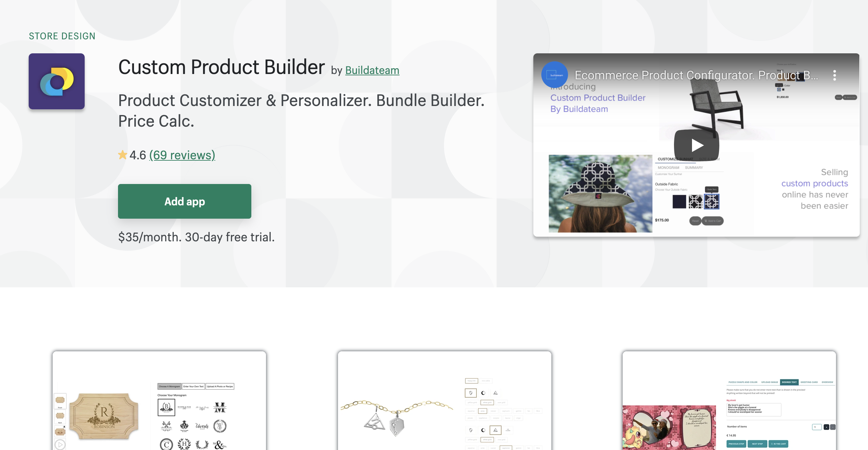Click the video title text
Image resolution: width=868 pixels, height=450 pixels.
pyautogui.click(x=696, y=75)
